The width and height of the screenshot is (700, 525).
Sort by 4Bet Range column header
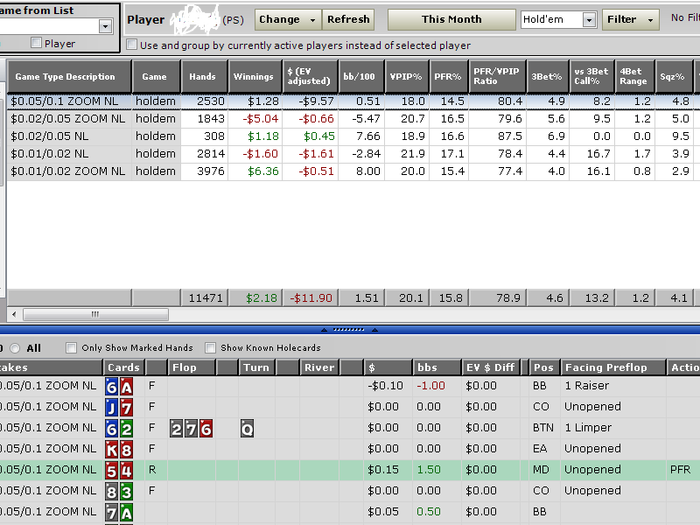(634, 77)
